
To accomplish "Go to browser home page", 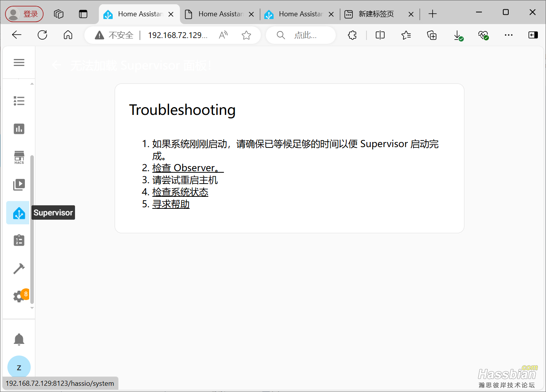I will (68, 35).
